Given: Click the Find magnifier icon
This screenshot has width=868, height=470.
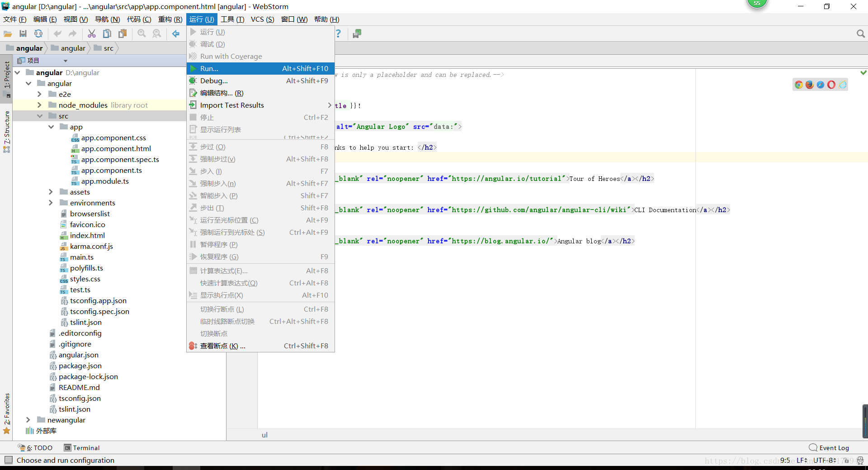Looking at the screenshot, I should point(142,33).
